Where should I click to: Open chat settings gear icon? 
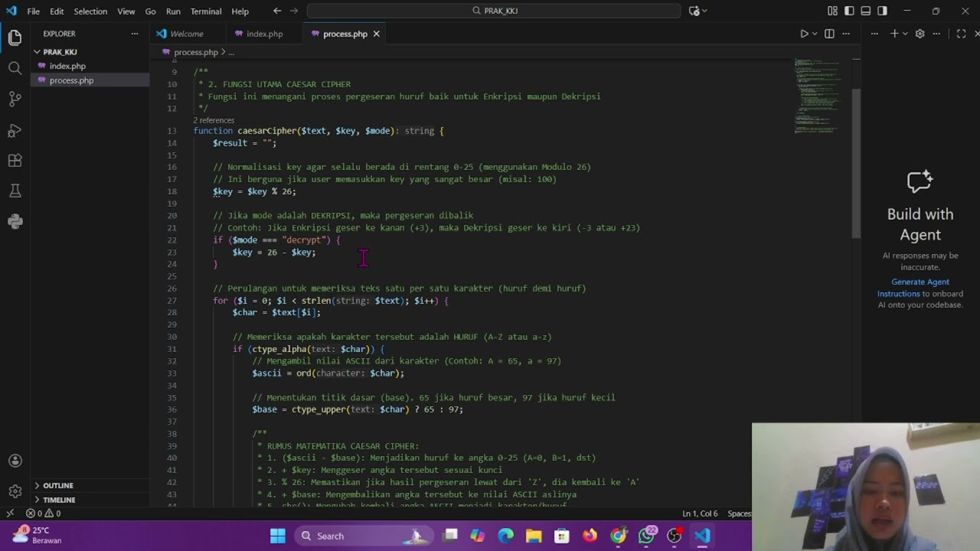coord(920,34)
